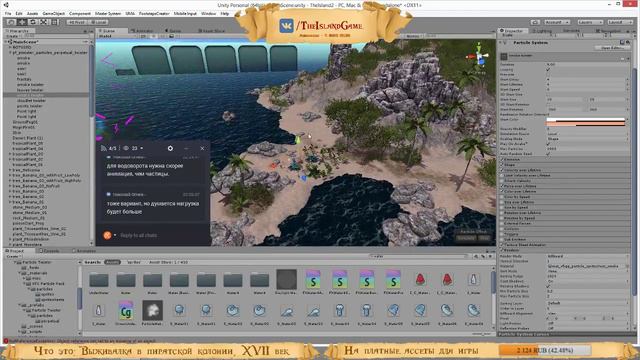Image resolution: width=640 pixels, height=360 pixels.
Task: Switch to the Lighting tab
Action: tap(543, 31)
